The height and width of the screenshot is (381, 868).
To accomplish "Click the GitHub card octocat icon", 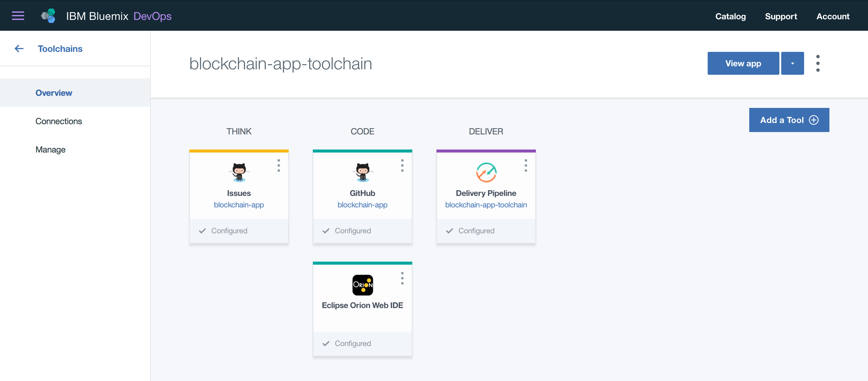I will [x=362, y=172].
